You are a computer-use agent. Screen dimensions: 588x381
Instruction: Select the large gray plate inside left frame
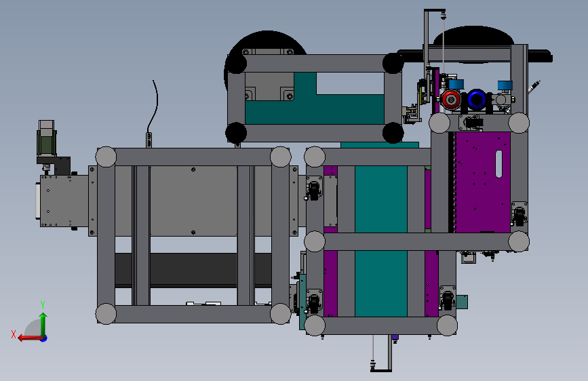pyautogui.click(x=193, y=201)
